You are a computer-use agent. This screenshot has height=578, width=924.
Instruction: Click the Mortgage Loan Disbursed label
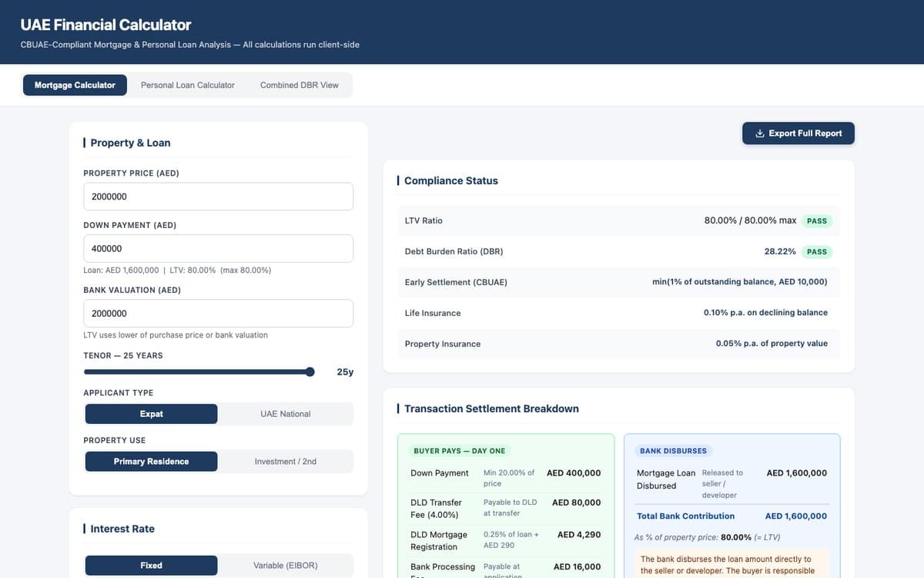pyautogui.click(x=666, y=479)
